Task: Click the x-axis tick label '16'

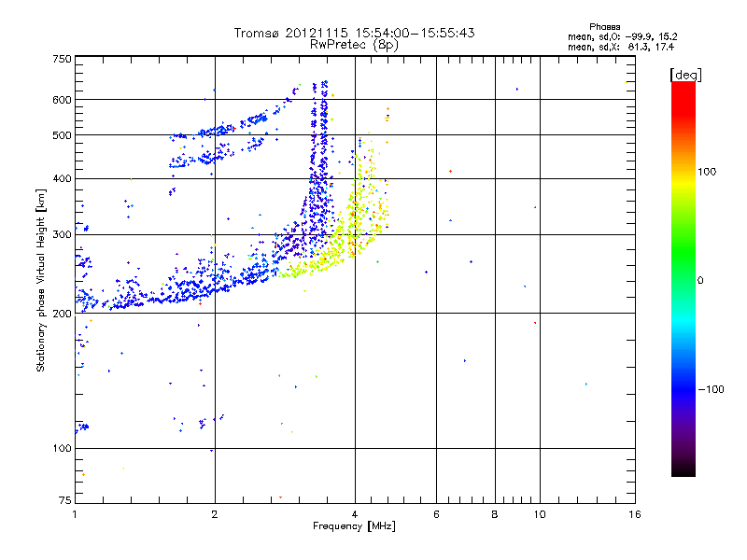Action: [x=635, y=514]
